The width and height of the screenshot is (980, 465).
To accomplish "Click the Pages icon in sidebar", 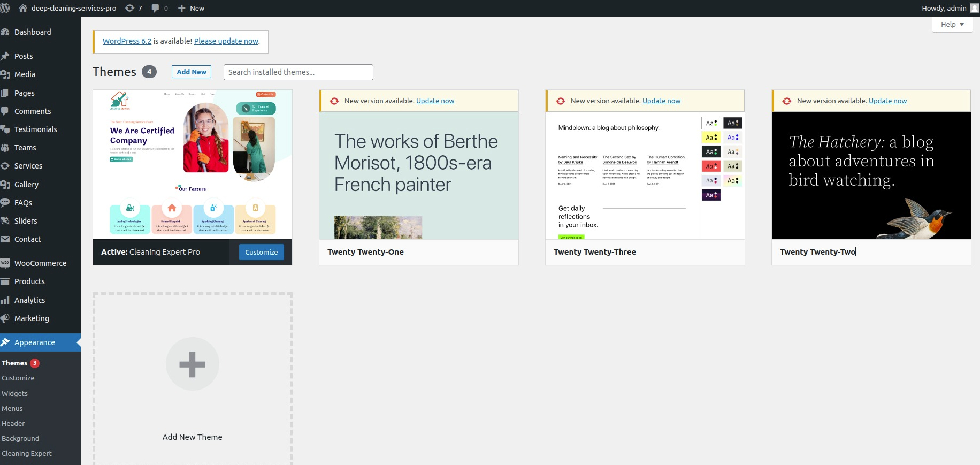I will [x=5, y=93].
